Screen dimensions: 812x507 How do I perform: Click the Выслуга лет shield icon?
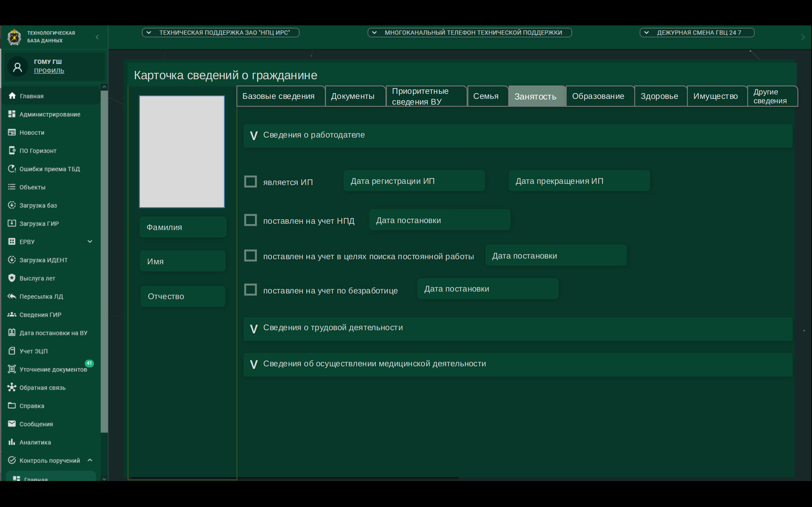(x=12, y=278)
